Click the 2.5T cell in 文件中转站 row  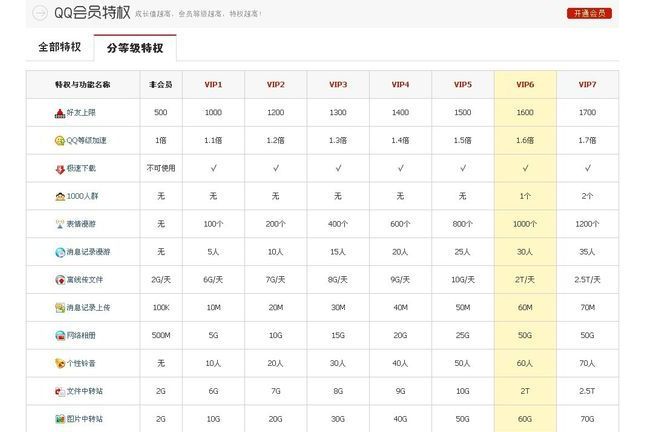coord(588,391)
